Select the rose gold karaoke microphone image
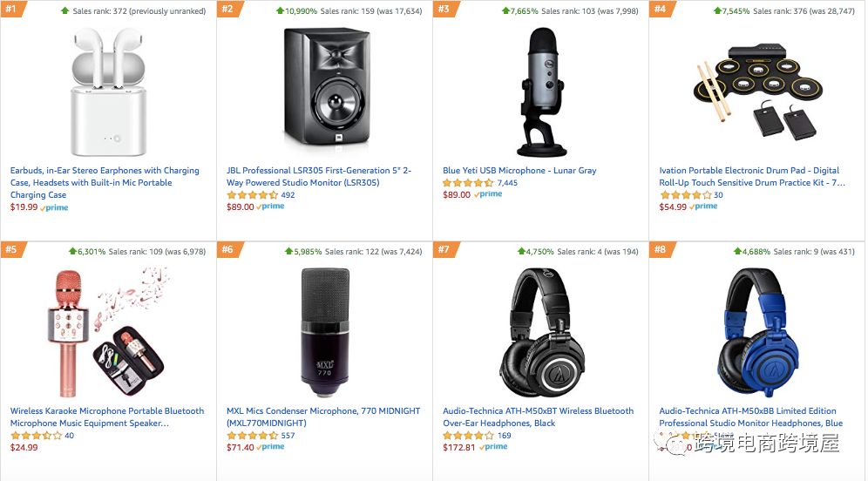Viewport: 868px width, 481px height. pyautogui.click(x=107, y=329)
